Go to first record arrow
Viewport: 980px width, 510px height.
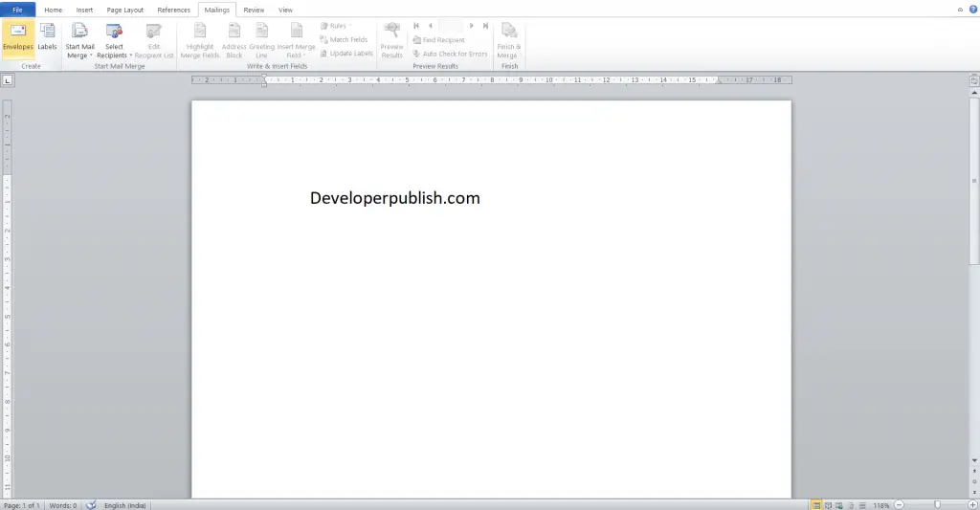tap(416, 26)
